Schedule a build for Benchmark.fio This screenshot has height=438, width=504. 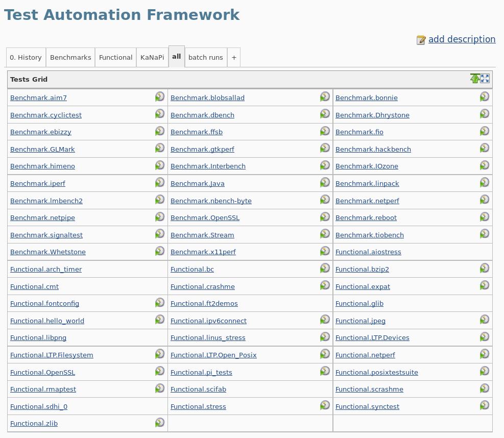pos(485,131)
